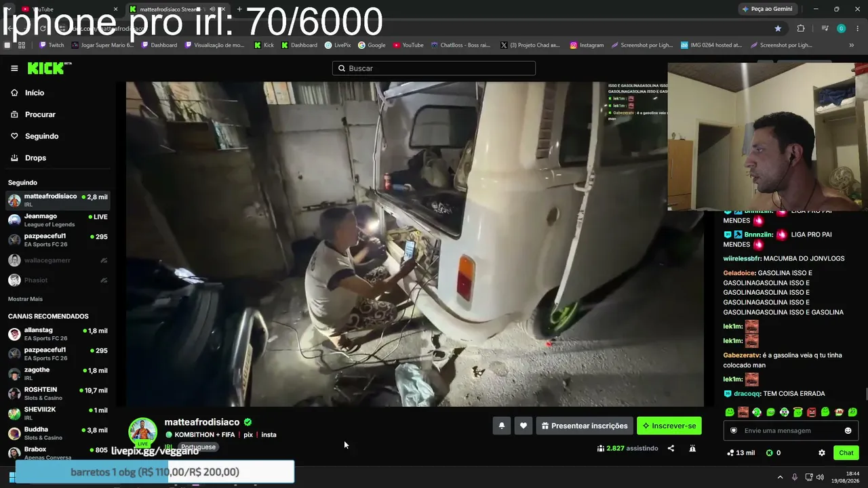Open offline channel wallacegamerr

pos(58,260)
